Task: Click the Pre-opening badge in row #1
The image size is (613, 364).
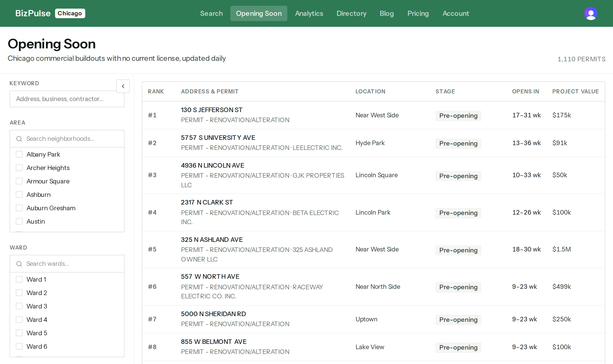Action: tap(458, 115)
